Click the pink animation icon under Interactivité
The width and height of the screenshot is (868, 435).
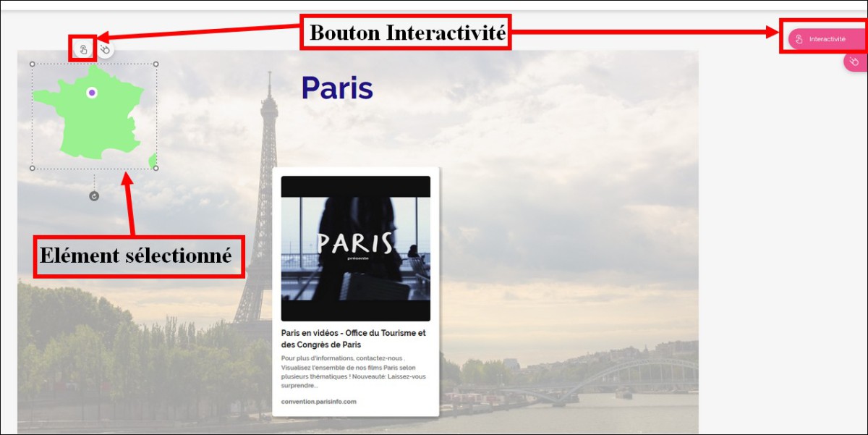[854, 62]
